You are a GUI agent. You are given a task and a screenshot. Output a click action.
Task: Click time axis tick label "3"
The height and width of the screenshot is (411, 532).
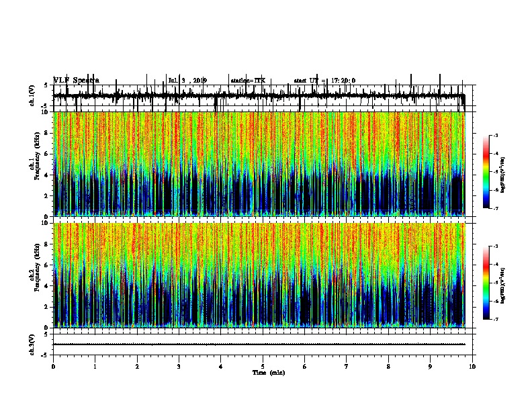pos(179,367)
